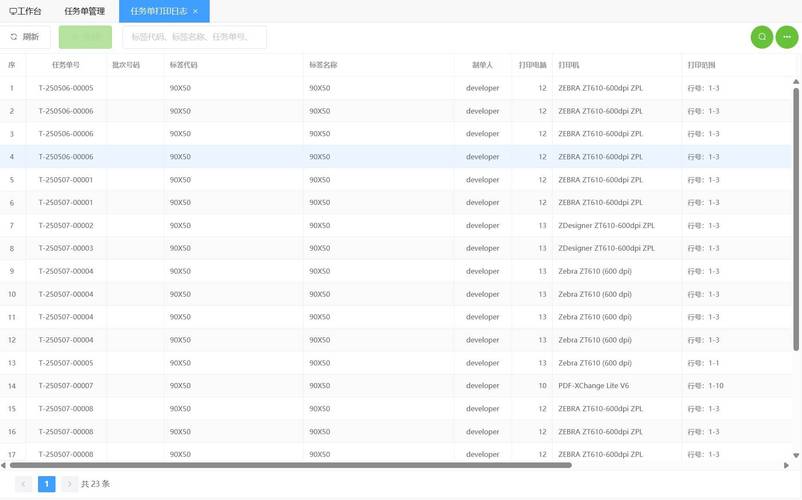Go to the previous page arrow in pagination
The height and width of the screenshot is (500, 802).
point(24,484)
